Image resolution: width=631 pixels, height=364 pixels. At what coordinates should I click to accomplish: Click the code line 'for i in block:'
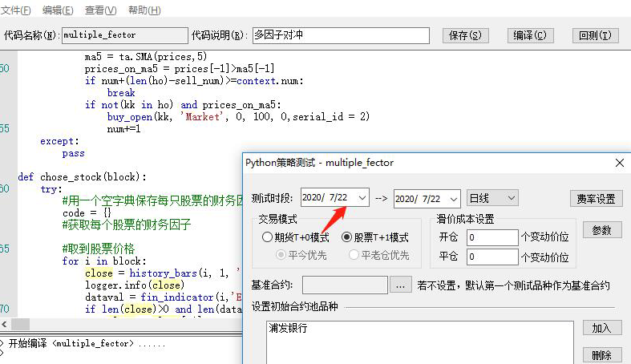click(x=104, y=261)
